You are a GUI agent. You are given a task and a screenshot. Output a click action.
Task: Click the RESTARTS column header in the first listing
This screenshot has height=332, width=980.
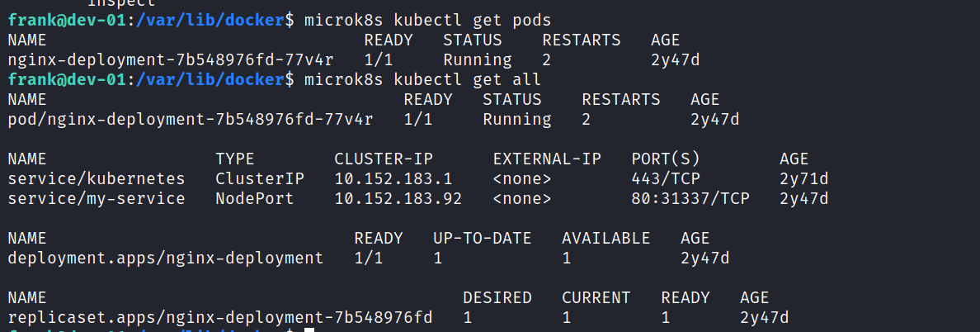click(582, 40)
